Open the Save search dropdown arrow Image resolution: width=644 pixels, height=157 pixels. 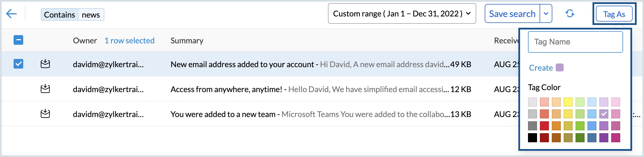tap(546, 14)
